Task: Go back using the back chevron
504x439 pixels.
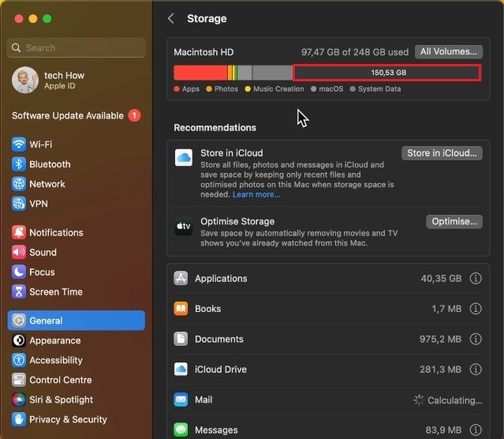Action: click(x=171, y=18)
